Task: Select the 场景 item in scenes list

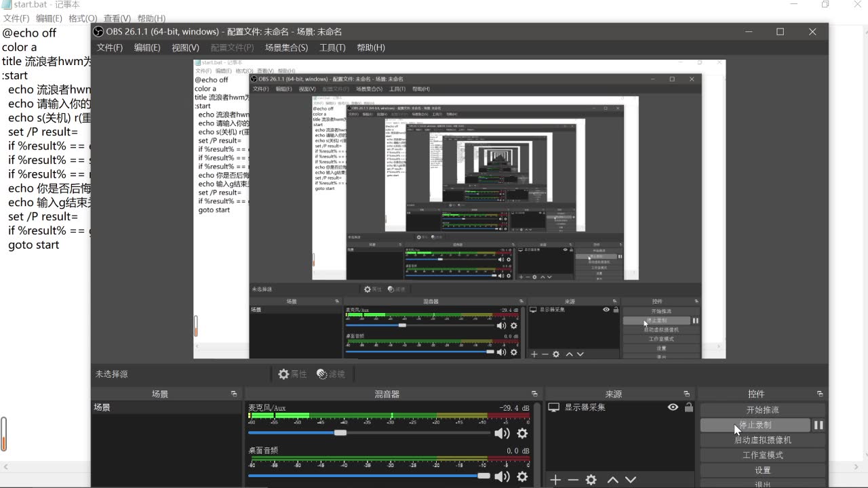Action: [x=167, y=408]
